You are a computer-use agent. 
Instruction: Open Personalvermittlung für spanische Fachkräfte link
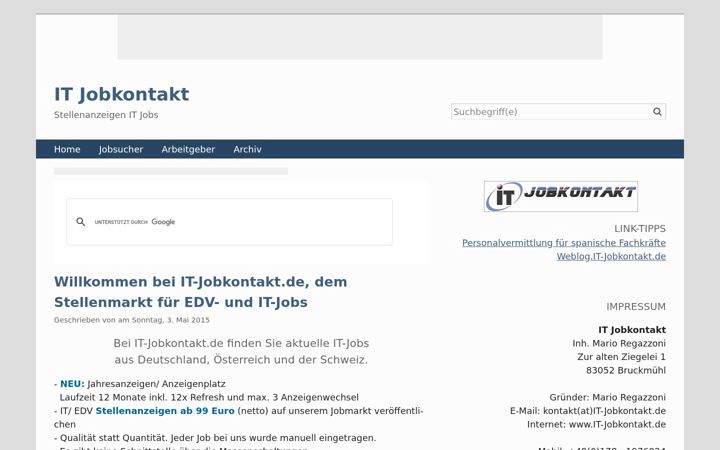pos(564,242)
